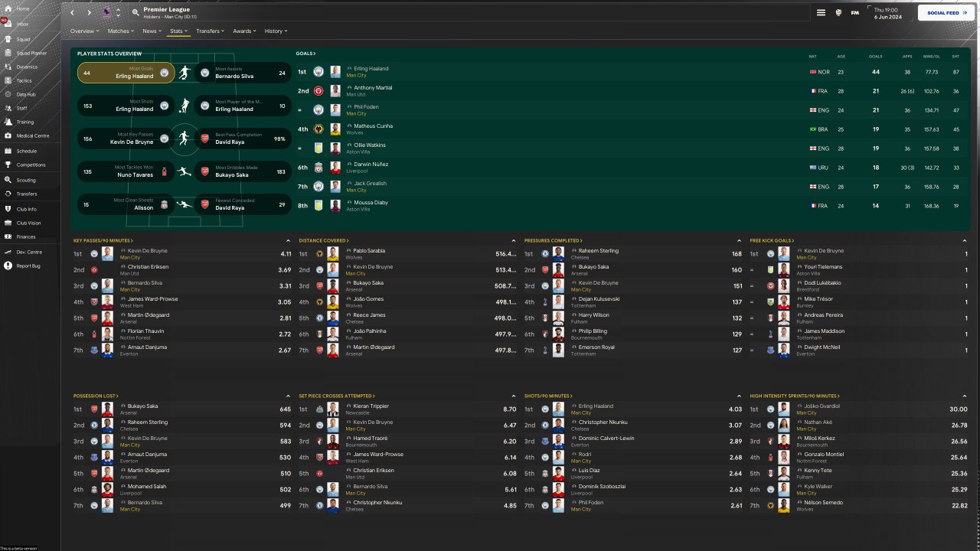The width and height of the screenshot is (980, 551).
Task: Select the Most Goals Erling Haaland card
Action: coord(126,73)
